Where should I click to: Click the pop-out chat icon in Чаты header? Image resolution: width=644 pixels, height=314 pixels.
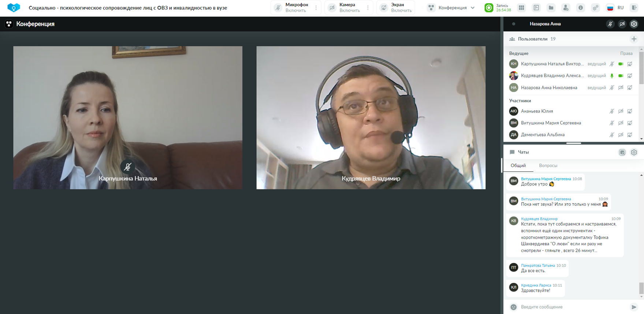(x=622, y=152)
